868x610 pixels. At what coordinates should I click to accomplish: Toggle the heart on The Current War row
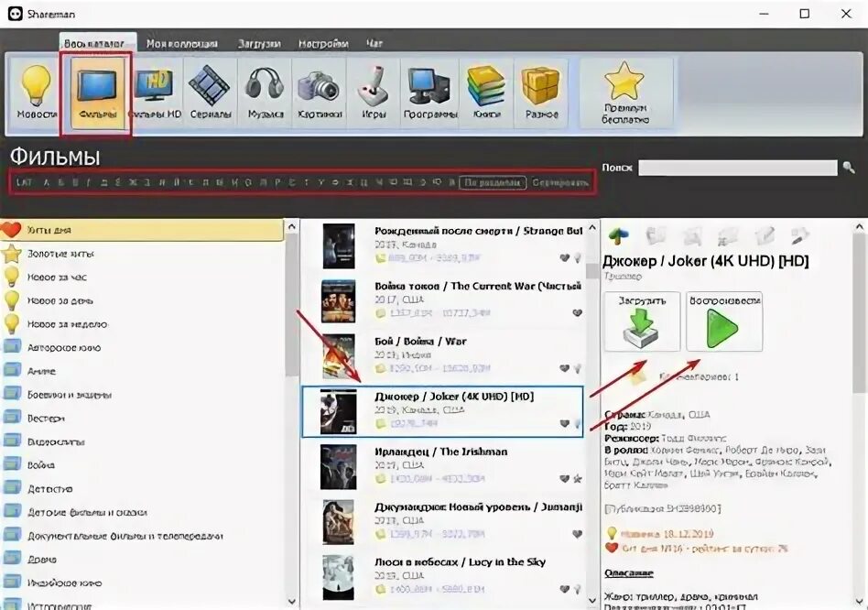coord(577,312)
